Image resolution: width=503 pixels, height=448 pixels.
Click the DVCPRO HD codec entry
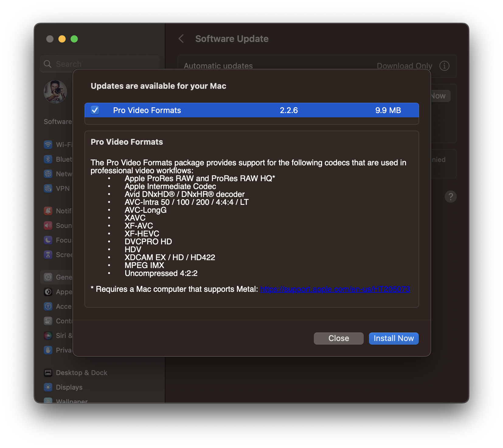(148, 242)
